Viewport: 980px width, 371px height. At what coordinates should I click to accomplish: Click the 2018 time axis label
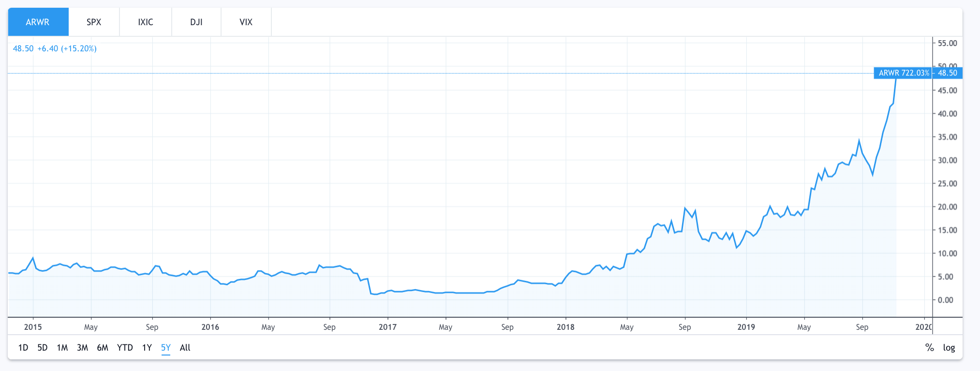565,327
